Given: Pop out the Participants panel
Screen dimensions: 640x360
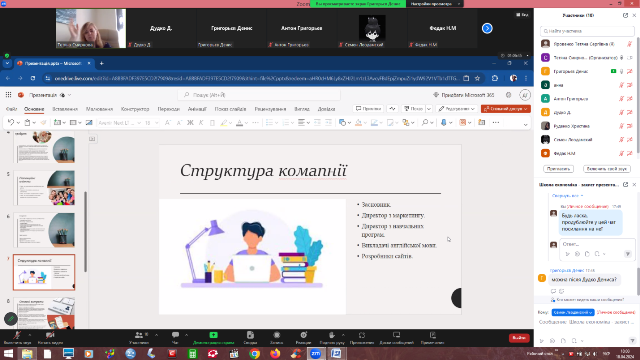Looking at the screenshot, I should pos(625,15).
